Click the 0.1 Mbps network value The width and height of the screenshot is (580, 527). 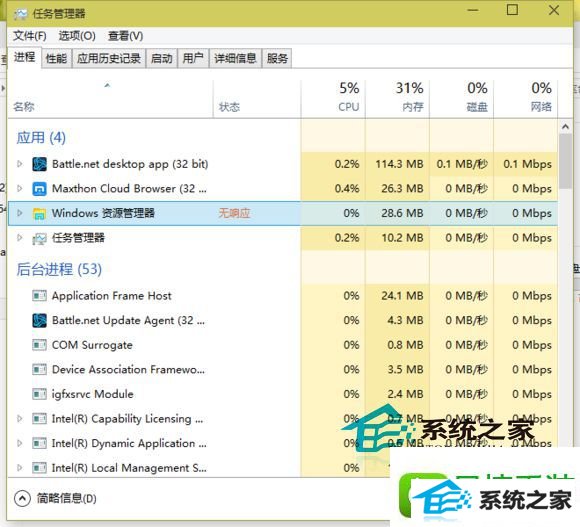click(x=527, y=164)
